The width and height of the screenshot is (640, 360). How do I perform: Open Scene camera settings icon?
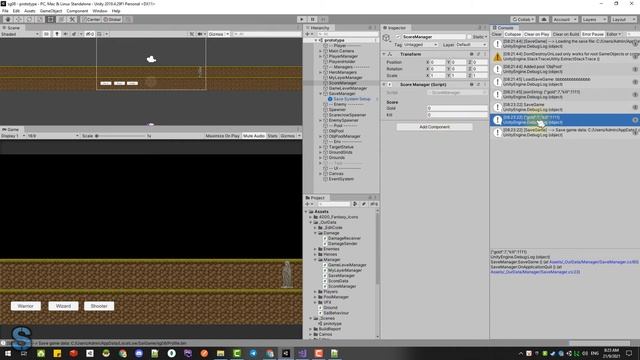pos(200,34)
